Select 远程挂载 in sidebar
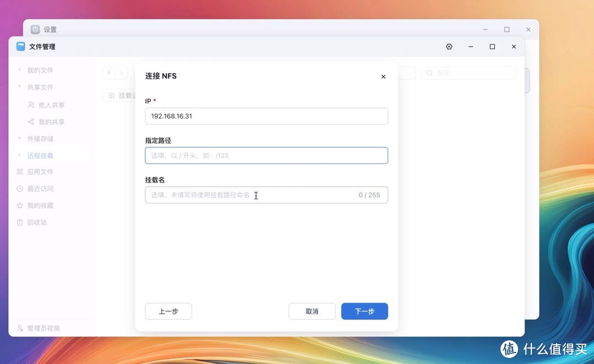The image size is (594, 364). click(x=40, y=156)
